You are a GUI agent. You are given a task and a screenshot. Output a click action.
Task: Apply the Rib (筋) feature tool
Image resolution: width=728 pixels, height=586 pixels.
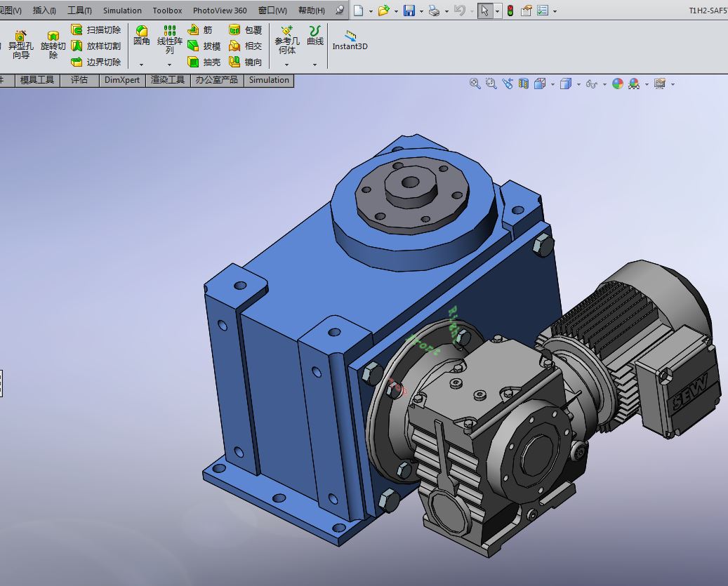pyautogui.click(x=201, y=30)
